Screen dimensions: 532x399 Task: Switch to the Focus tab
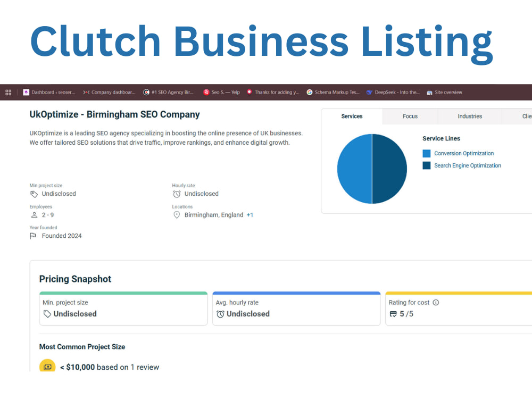coord(410,117)
